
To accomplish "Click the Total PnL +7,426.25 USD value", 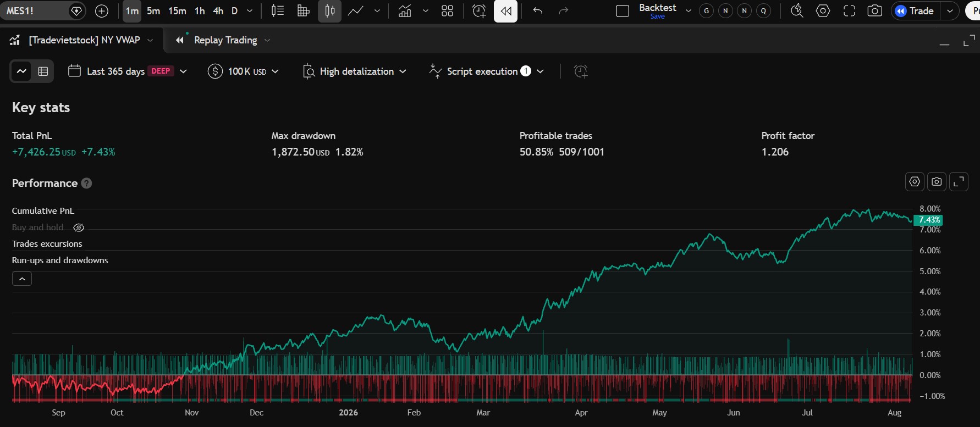I will pos(44,152).
